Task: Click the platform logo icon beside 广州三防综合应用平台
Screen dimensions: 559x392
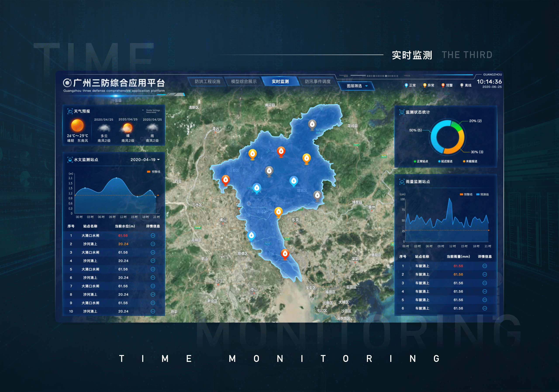Action: (67, 83)
